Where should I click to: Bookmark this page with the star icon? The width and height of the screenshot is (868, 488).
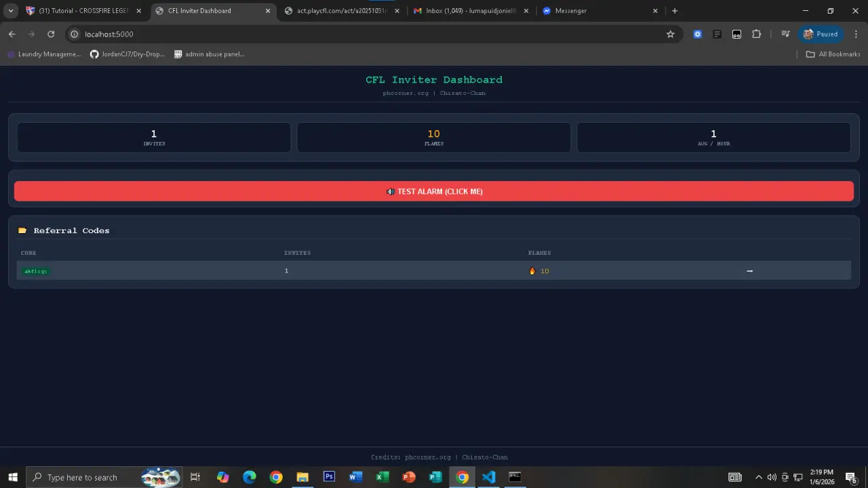click(x=671, y=34)
